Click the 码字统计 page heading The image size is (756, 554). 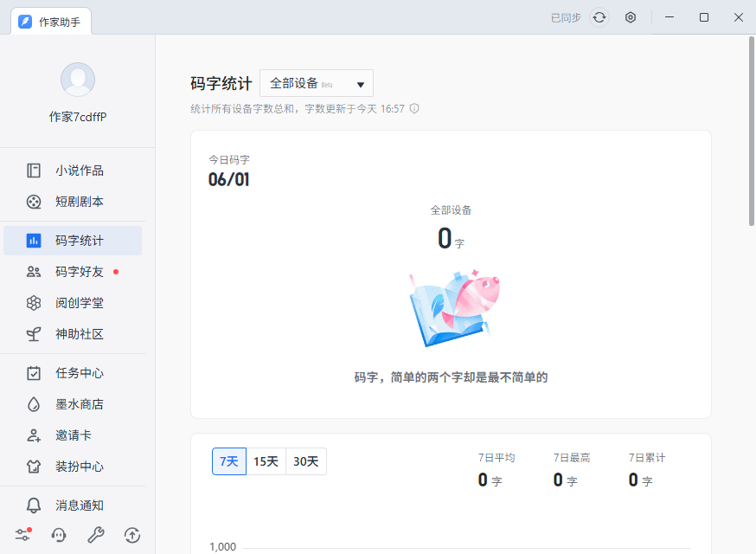tap(221, 83)
